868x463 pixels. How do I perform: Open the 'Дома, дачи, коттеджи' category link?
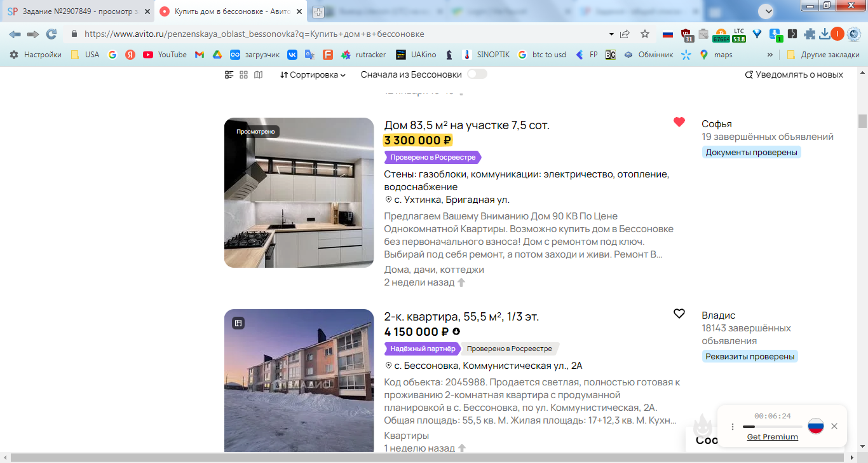click(x=434, y=270)
